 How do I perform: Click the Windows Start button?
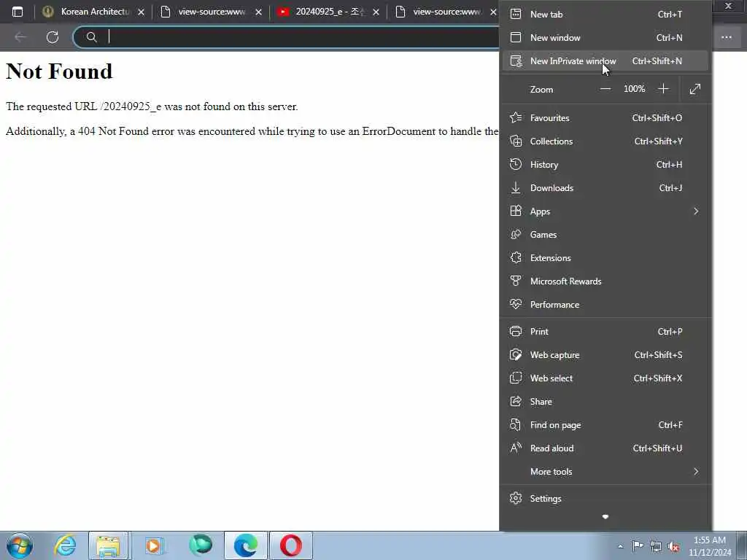20,545
